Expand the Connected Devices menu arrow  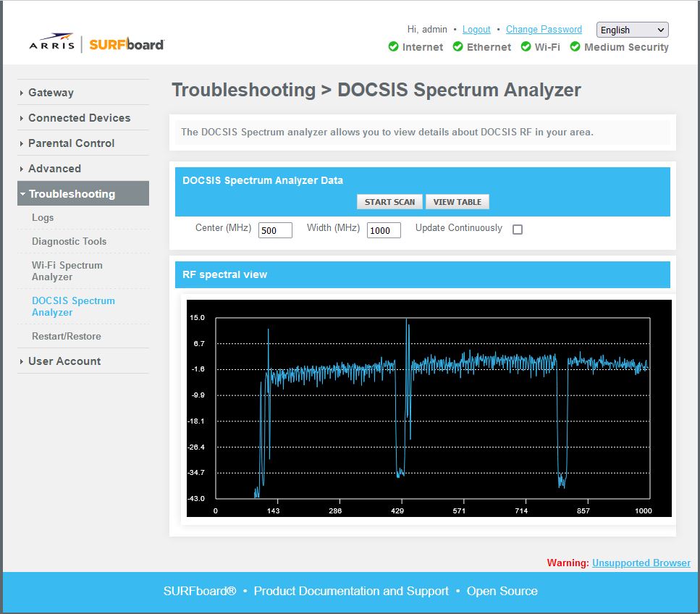tap(22, 118)
